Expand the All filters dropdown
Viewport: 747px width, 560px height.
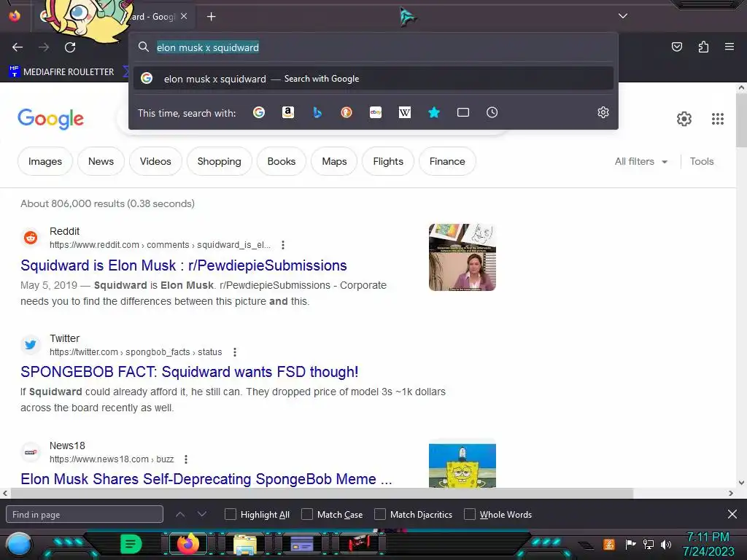click(x=640, y=161)
